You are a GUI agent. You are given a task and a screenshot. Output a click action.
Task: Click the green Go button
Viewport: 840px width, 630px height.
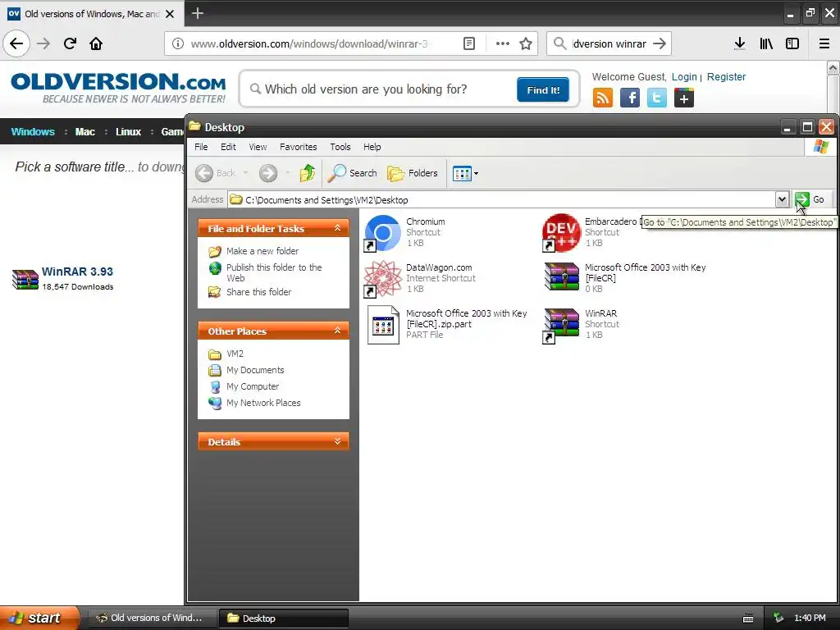[810, 199]
